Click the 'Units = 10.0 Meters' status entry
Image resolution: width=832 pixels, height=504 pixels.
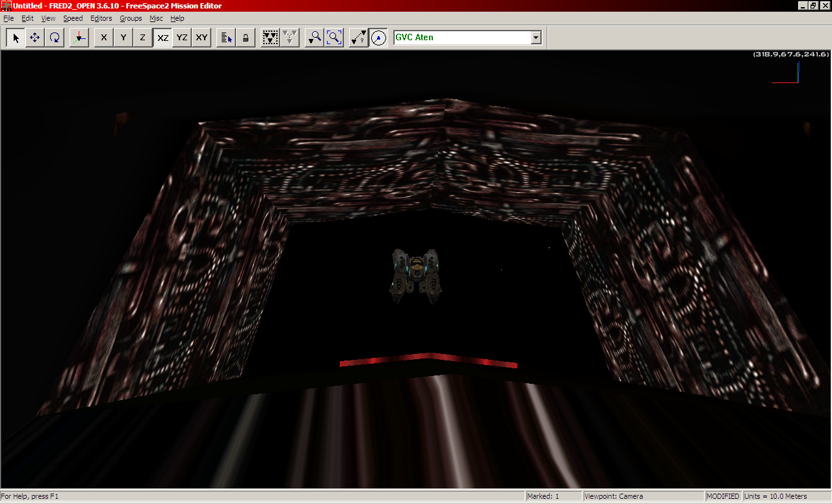pyautogui.click(x=786, y=496)
